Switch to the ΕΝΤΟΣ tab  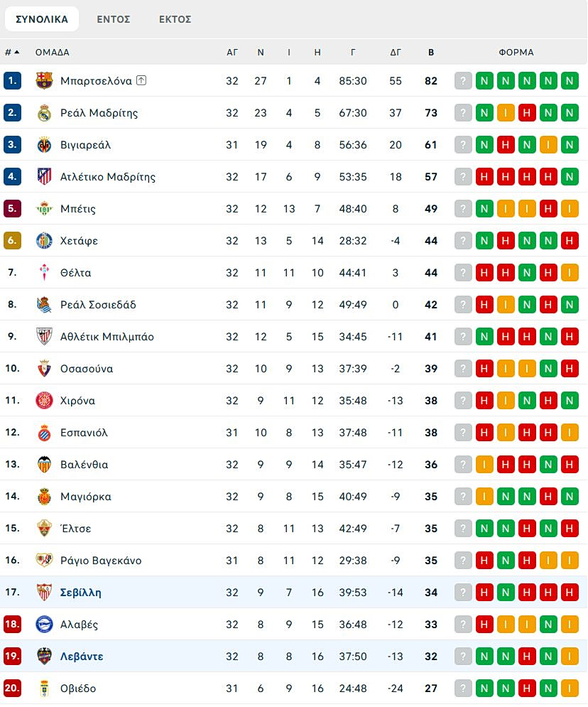coord(114,19)
